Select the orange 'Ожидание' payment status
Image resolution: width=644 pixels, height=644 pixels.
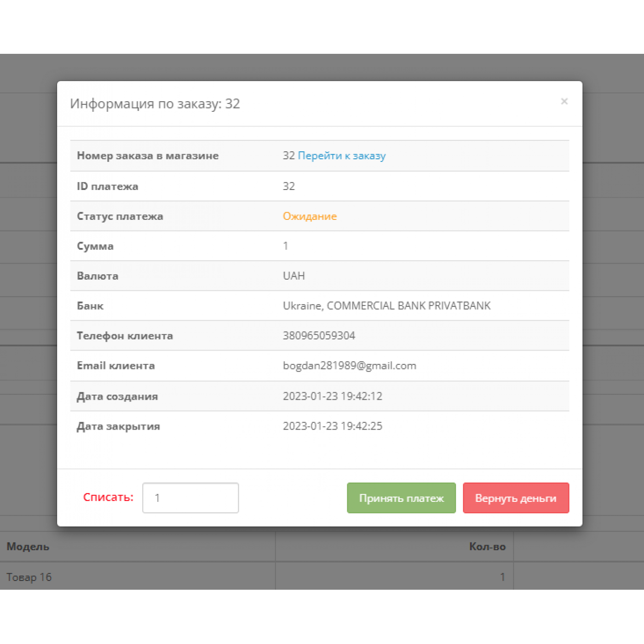310,216
